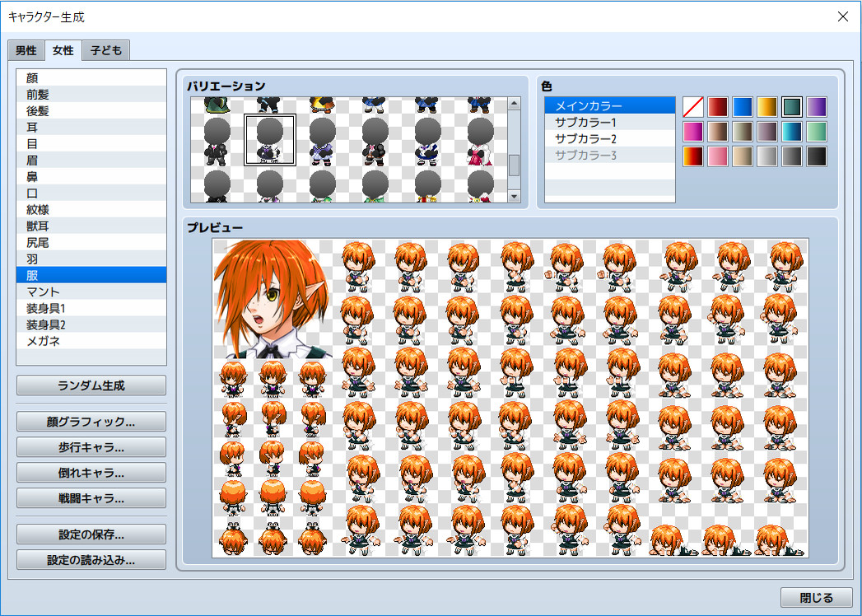Select メガネ in the parts list
Screen dimensions: 862x616
(91, 341)
